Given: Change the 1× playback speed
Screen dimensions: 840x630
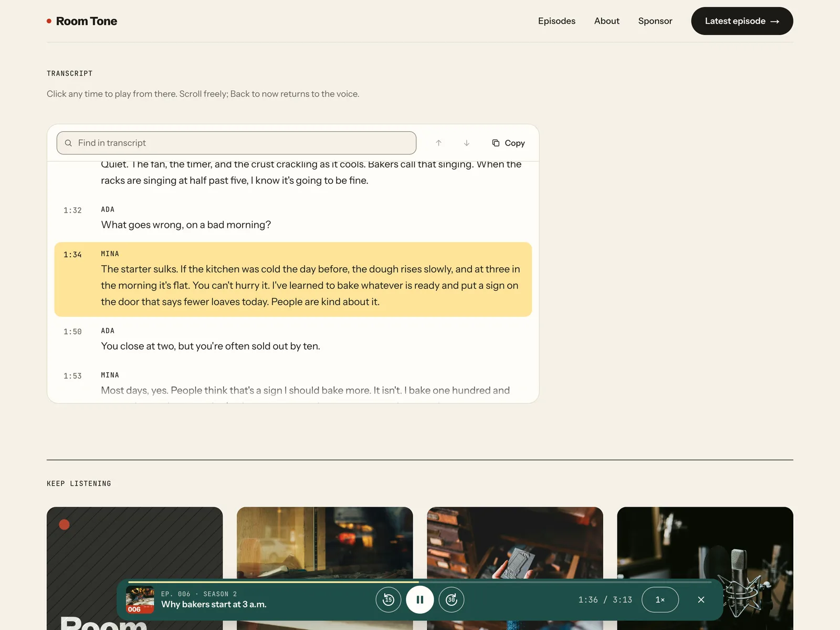Looking at the screenshot, I should (x=660, y=600).
